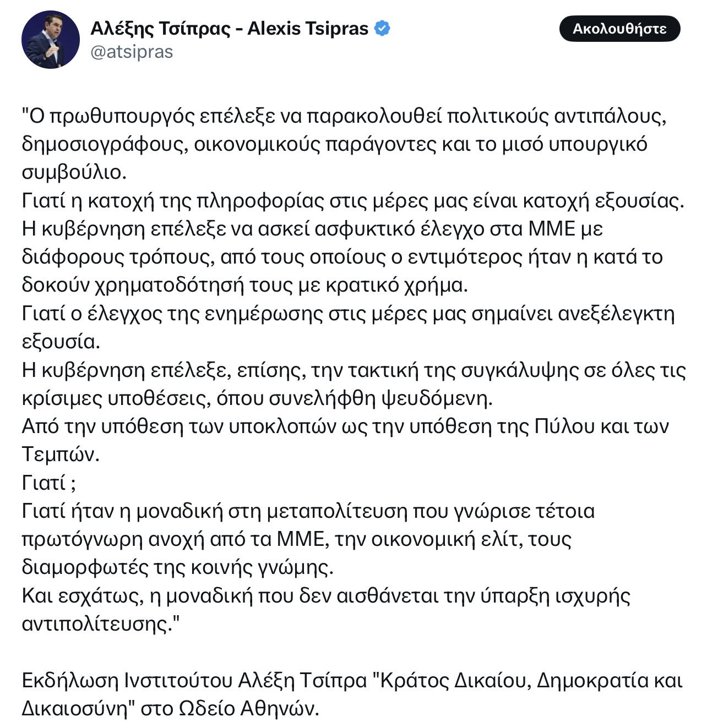This screenshot has height=728, width=707.
Task: Click final line mentioning Ωδείο Αθηνών
Action: (171, 709)
